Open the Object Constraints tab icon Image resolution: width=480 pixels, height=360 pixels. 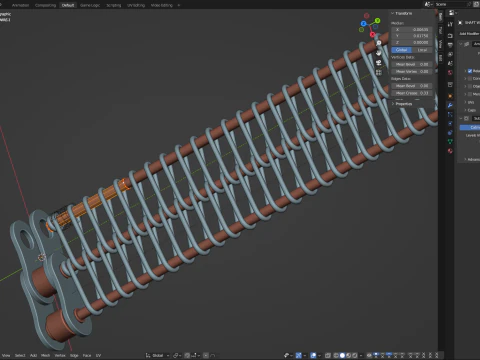[x=450, y=133]
